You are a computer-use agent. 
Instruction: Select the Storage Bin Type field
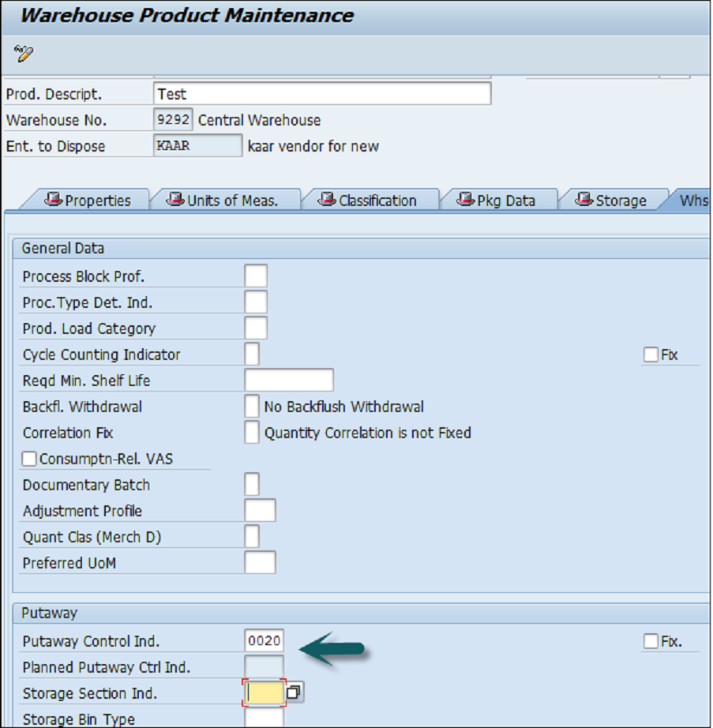pos(265,719)
